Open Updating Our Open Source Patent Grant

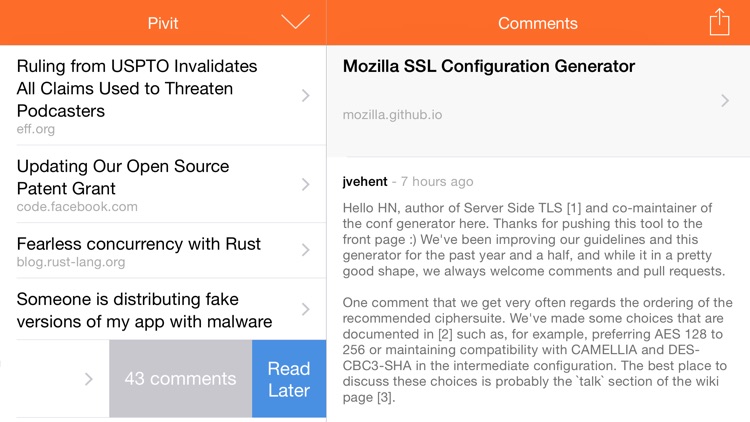[x=123, y=177]
